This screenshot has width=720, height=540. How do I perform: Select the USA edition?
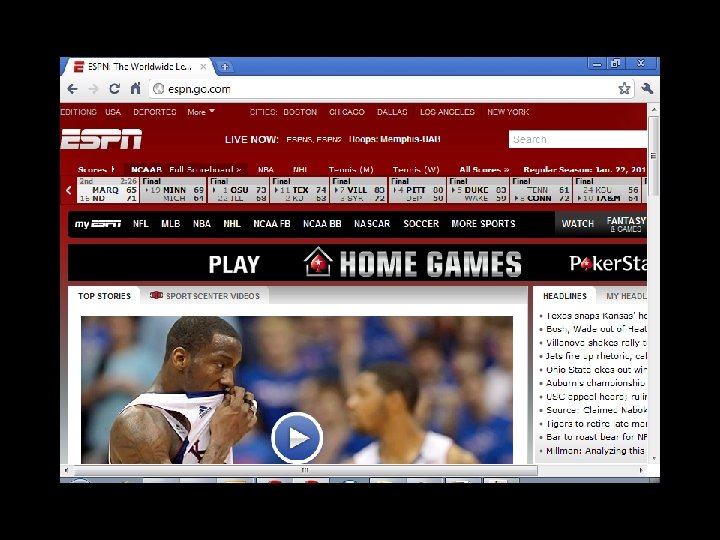click(x=113, y=112)
